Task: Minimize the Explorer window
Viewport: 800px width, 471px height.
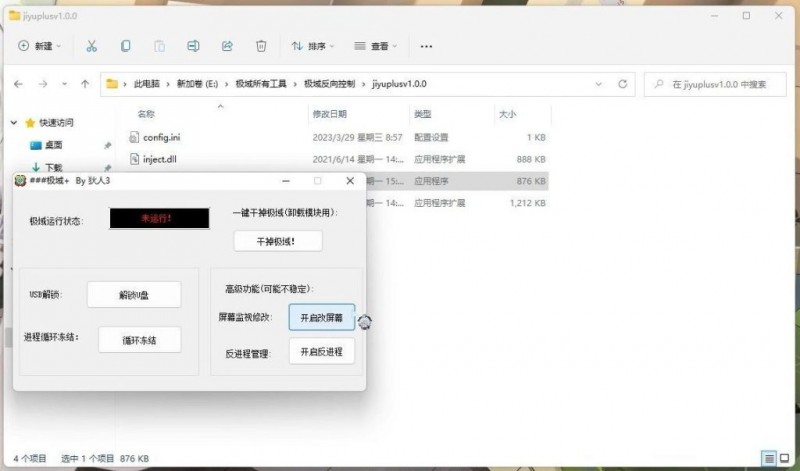Action: click(x=714, y=16)
